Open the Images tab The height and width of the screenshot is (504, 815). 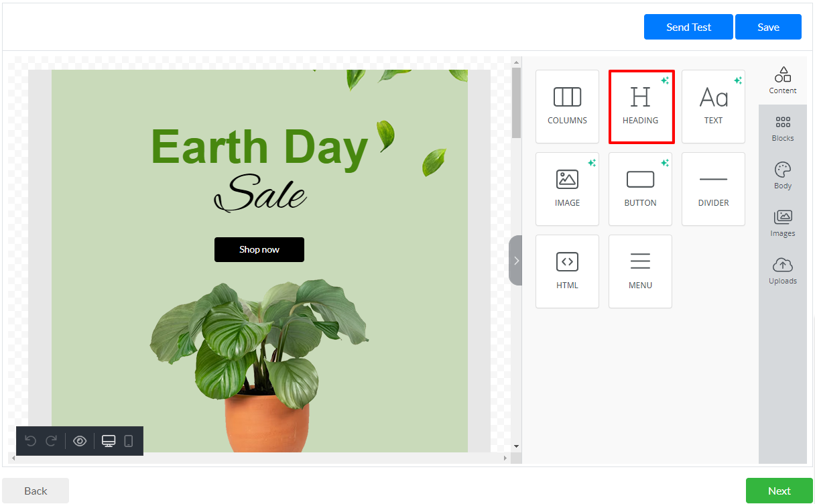[x=782, y=224]
